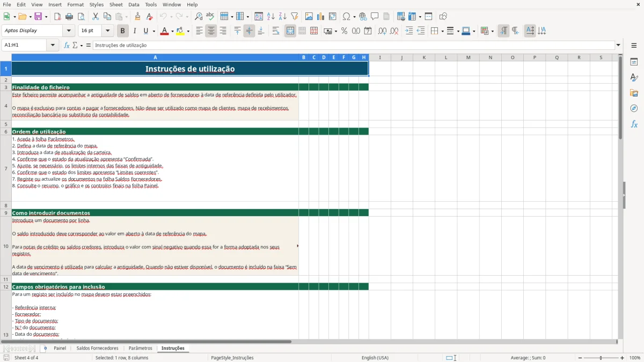The image size is (644, 362).
Task: Toggle Align Left
Action: [199, 31]
